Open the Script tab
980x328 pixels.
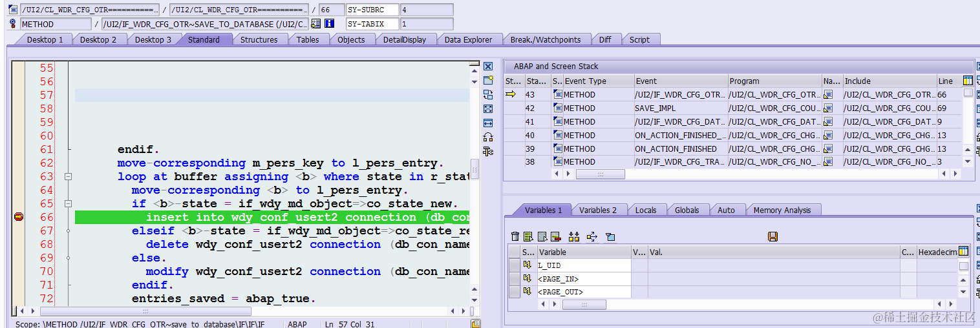pyautogui.click(x=639, y=39)
